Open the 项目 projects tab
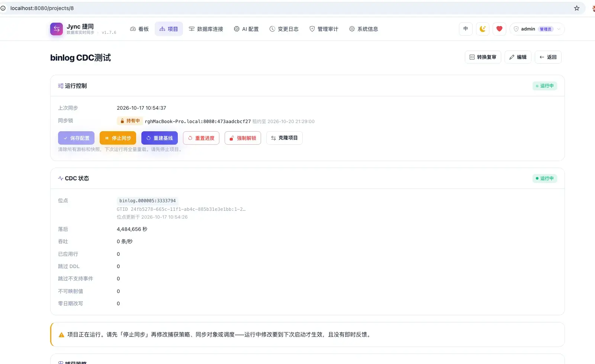Screen dimensions: 595x364 click(x=169, y=29)
